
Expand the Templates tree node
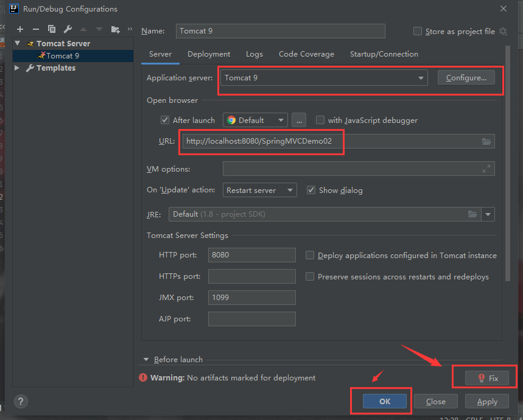coord(17,68)
